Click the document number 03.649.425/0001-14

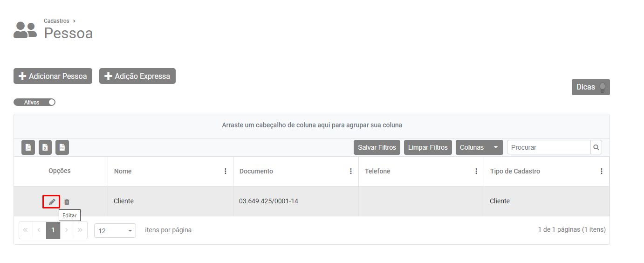click(269, 201)
